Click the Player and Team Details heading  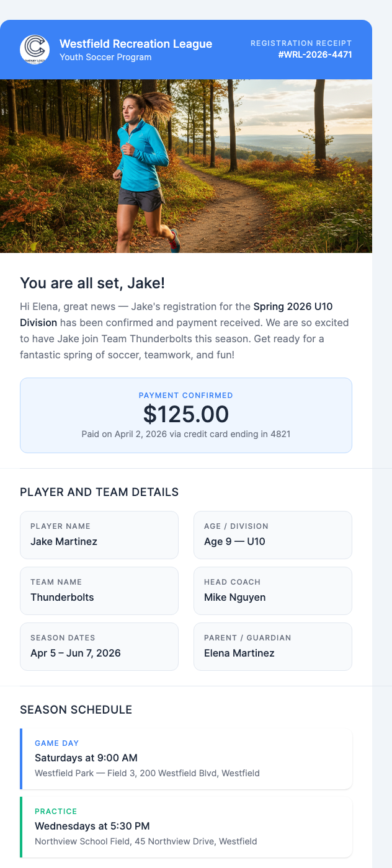pyautogui.click(x=99, y=492)
